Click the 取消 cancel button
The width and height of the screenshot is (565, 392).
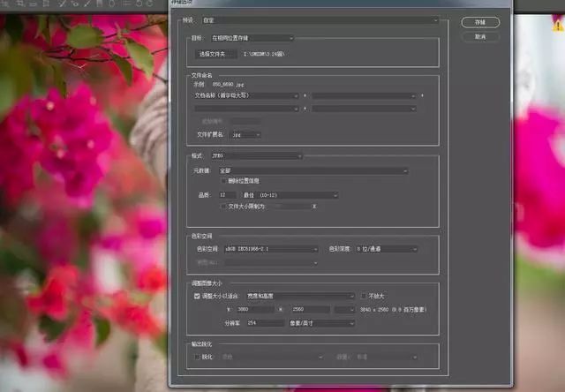click(x=480, y=37)
